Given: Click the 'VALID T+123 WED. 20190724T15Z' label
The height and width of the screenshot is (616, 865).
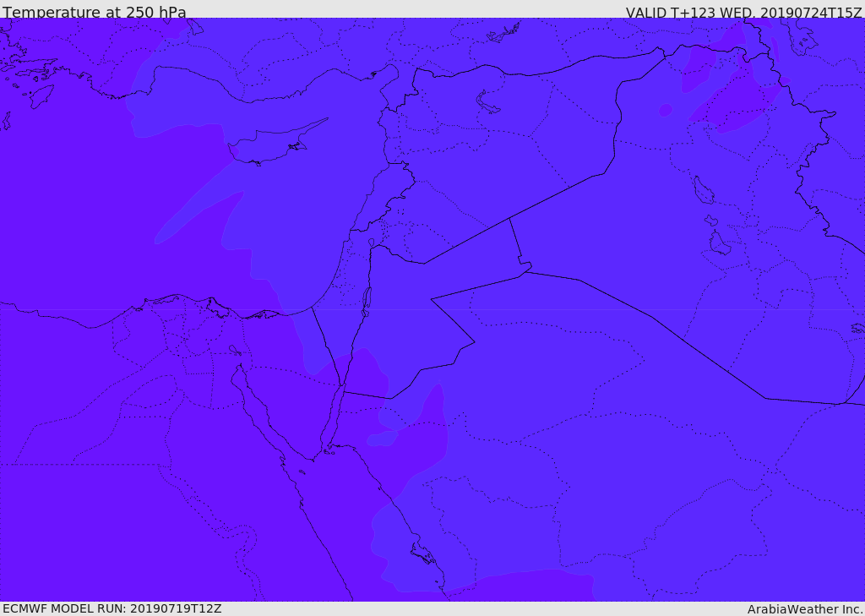Looking at the screenshot, I should (743, 12).
